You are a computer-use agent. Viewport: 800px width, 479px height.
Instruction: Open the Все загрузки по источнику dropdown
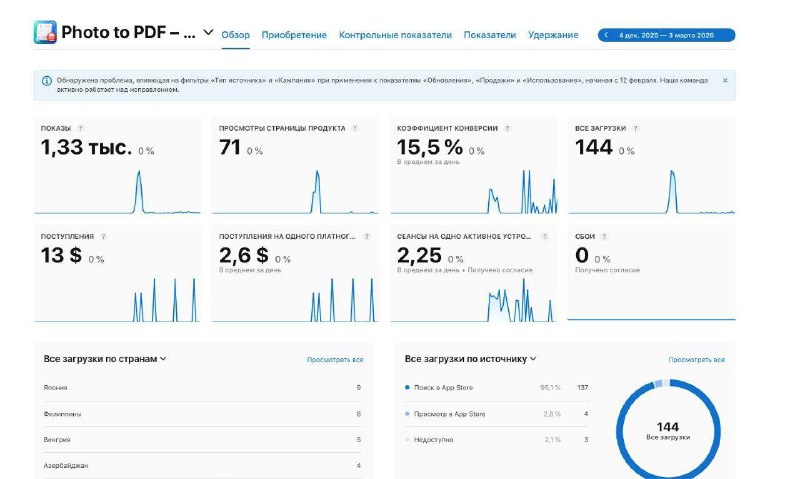click(470, 359)
